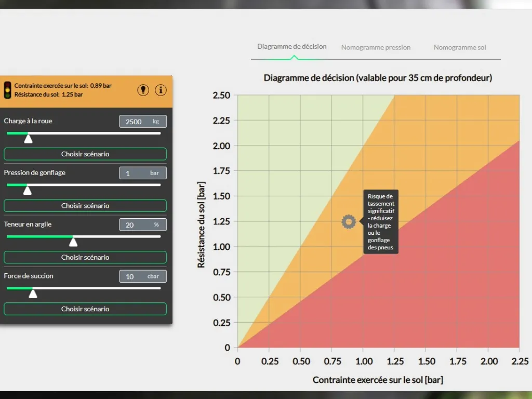Click the gear marker on the decision diagram
The image size is (532, 399).
(x=349, y=221)
